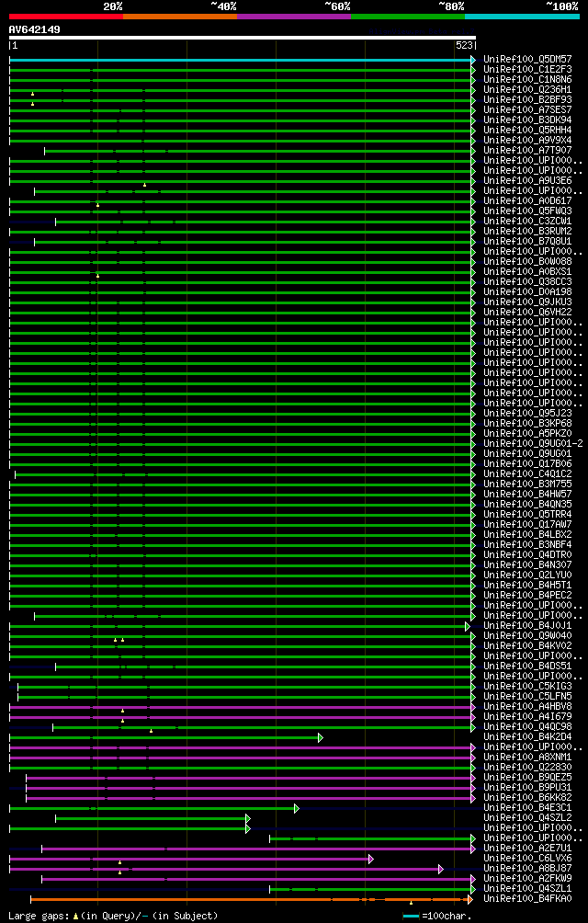Click the arrowhead ending the B4E3C1 alignment

click(x=297, y=808)
